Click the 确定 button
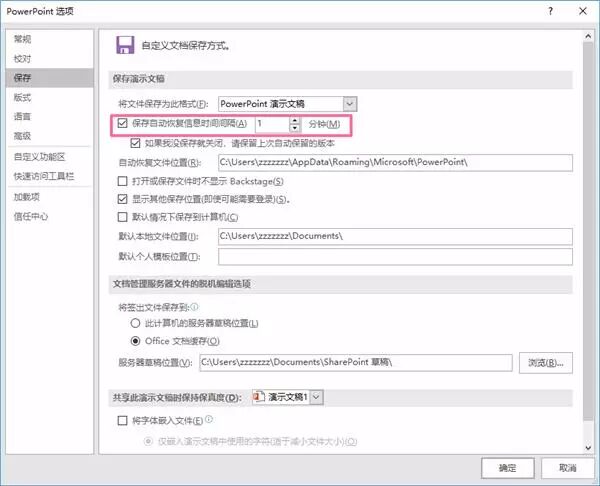The image size is (600, 486). 507,468
